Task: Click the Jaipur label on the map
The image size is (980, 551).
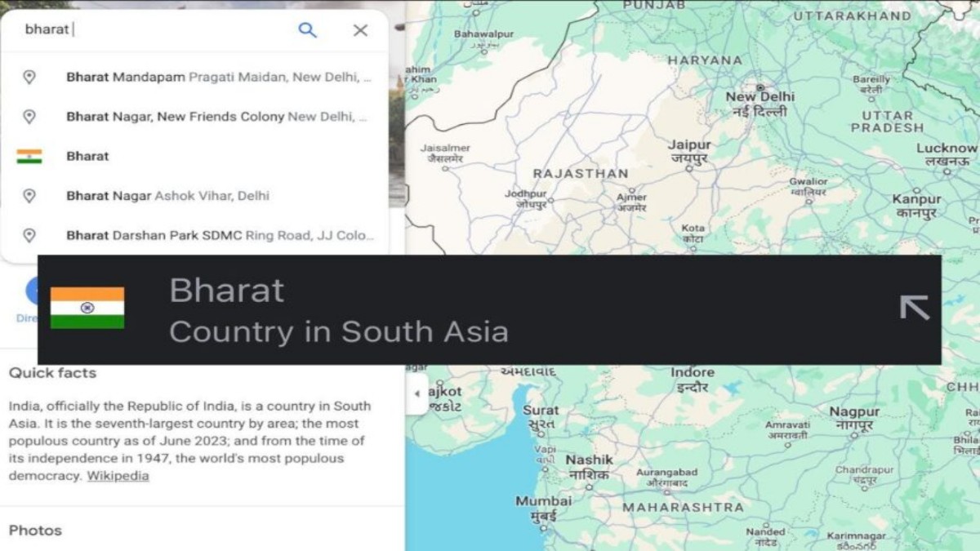Action: (690, 144)
